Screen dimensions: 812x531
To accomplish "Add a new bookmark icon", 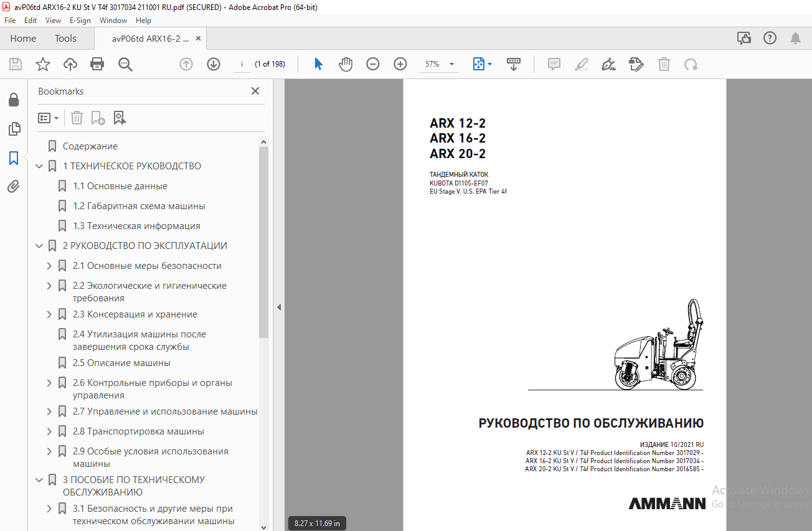I will tap(98, 118).
